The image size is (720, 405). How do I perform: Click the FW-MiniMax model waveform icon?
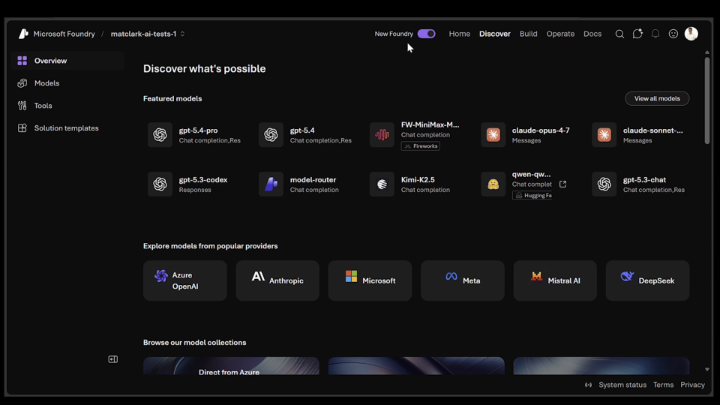(382, 135)
